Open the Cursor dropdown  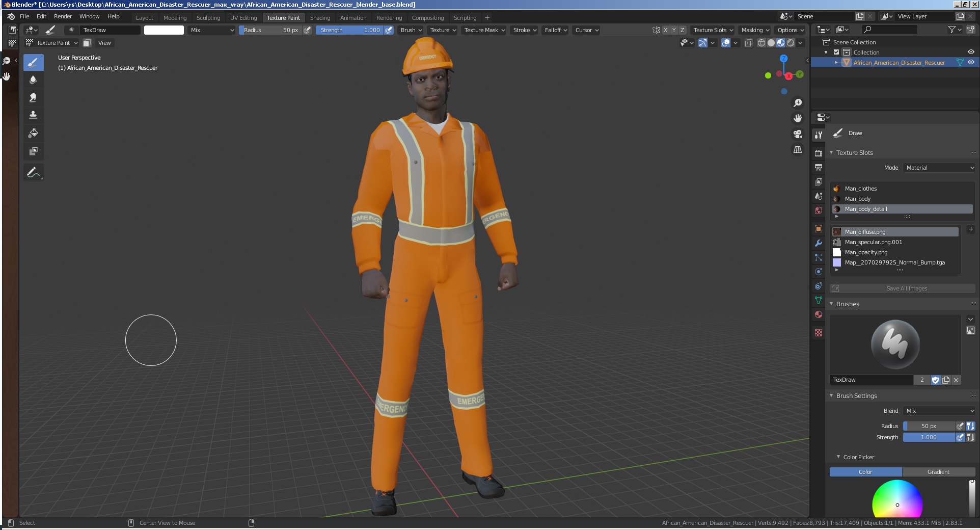click(587, 30)
